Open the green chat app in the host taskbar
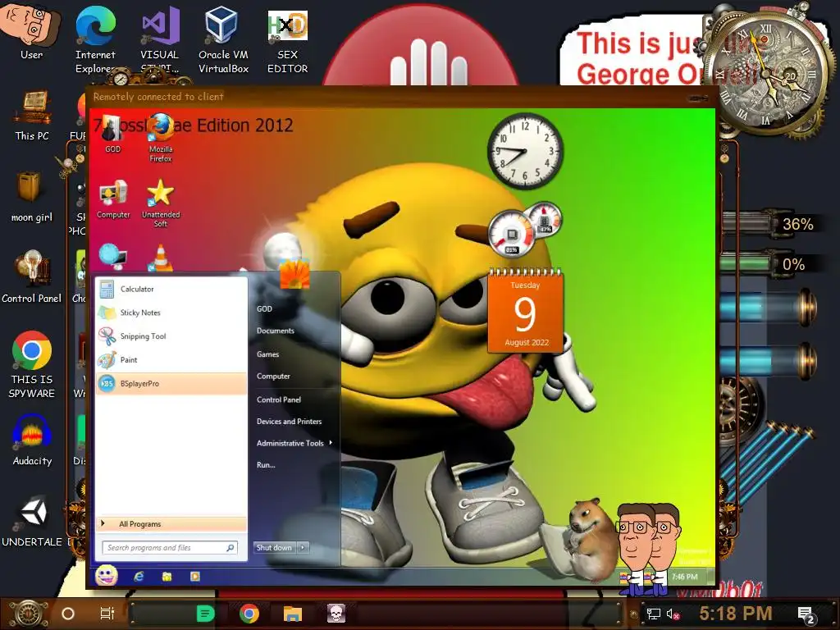The width and height of the screenshot is (840, 630). (x=205, y=614)
